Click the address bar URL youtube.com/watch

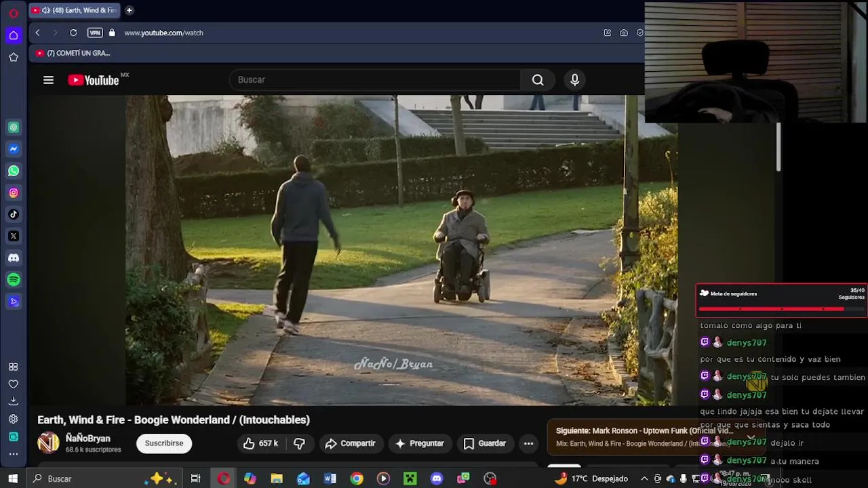(x=163, y=33)
